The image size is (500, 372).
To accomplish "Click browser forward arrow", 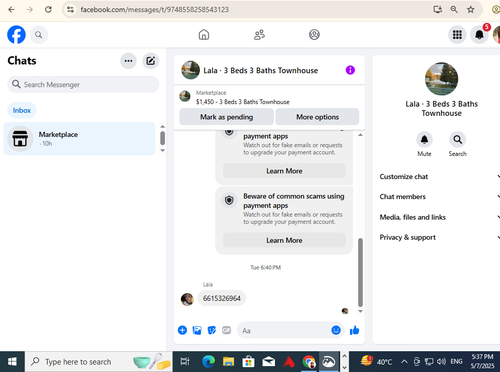I will point(30,9).
